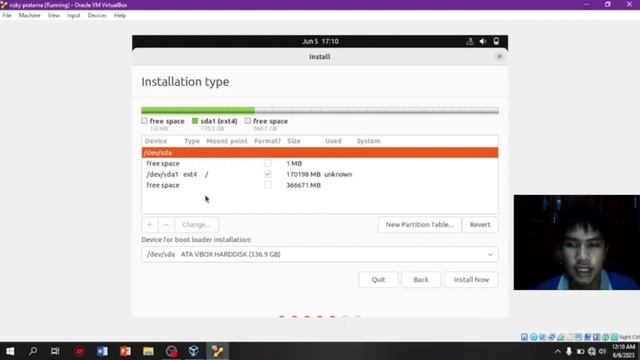
Task: Open the Input menu
Action: click(73, 16)
